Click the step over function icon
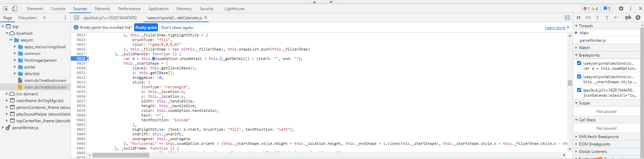This screenshot has width=644, height=159. click(588, 18)
